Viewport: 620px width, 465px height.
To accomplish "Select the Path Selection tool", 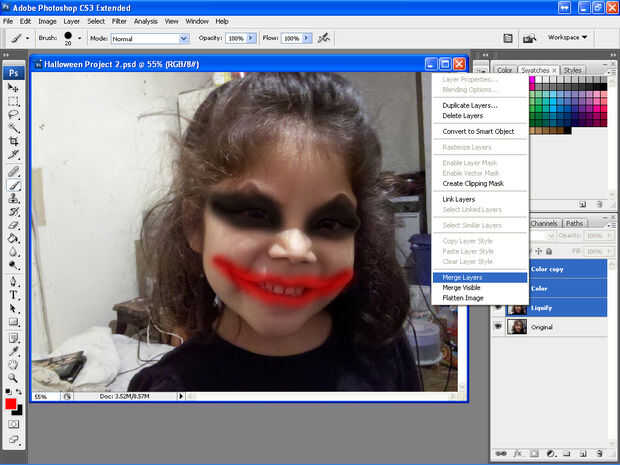I will (13, 308).
